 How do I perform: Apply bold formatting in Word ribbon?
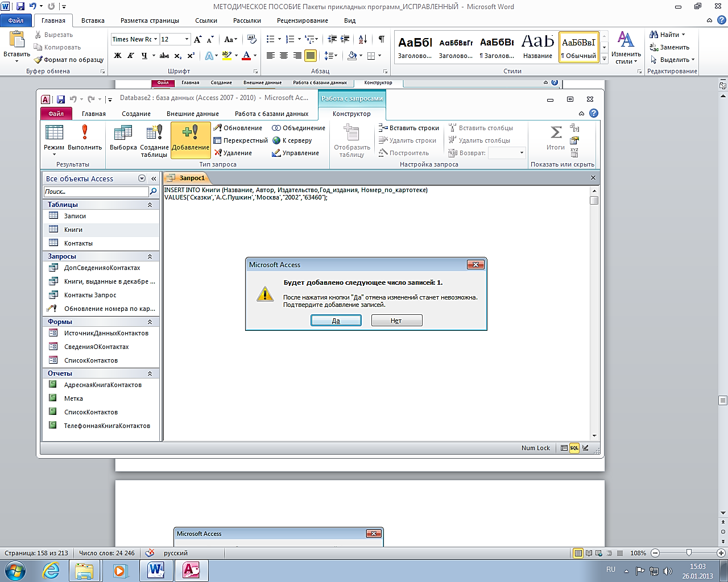118,56
